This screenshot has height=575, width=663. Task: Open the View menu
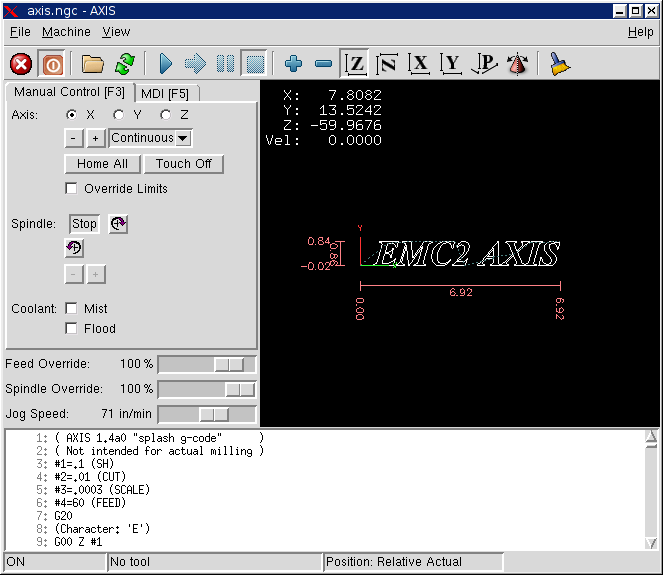(116, 32)
